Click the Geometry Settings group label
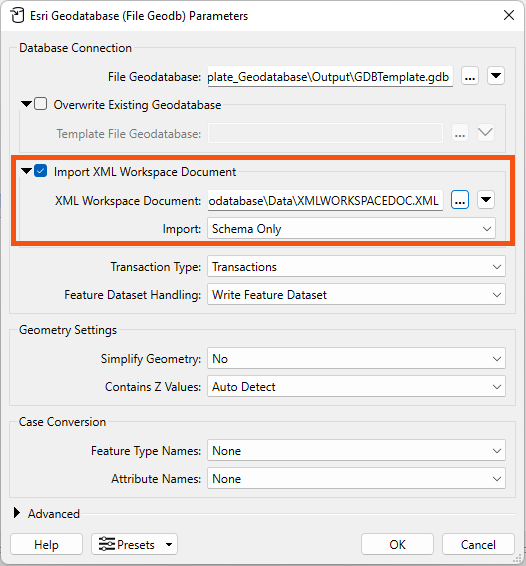The height and width of the screenshot is (566, 526). click(68, 330)
